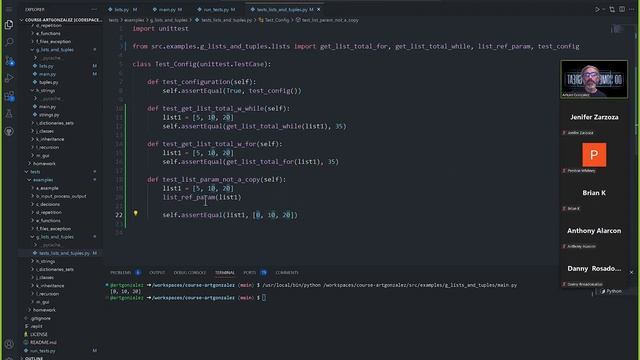The image size is (640, 360).
Task: Open the .replit file
Action: coord(60,327)
